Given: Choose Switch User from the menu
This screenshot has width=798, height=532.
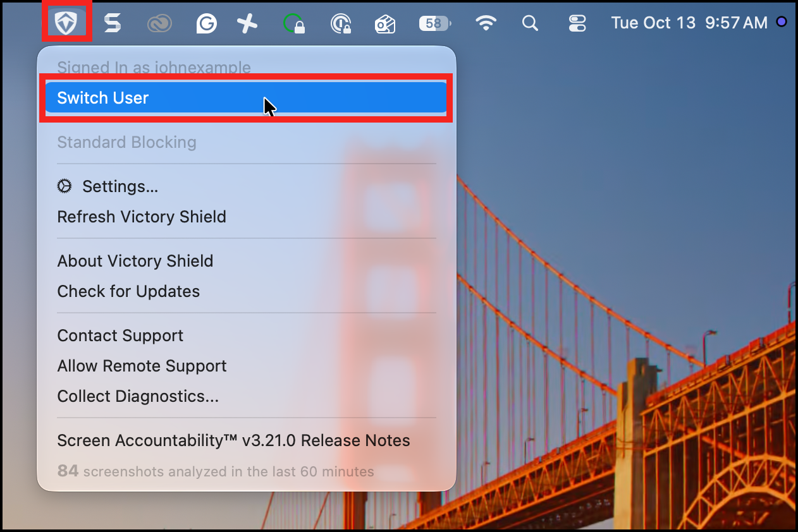Looking at the screenshot, I should tap(246, 98).
